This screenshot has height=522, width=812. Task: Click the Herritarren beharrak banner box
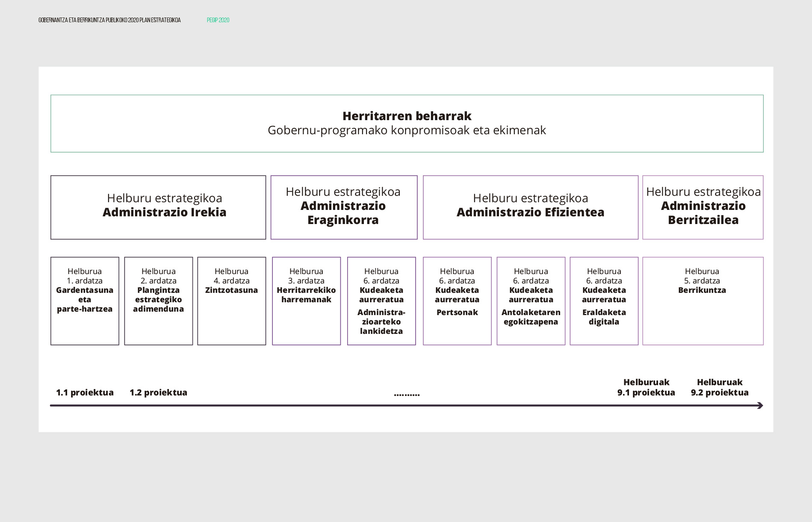coord(407,124)
